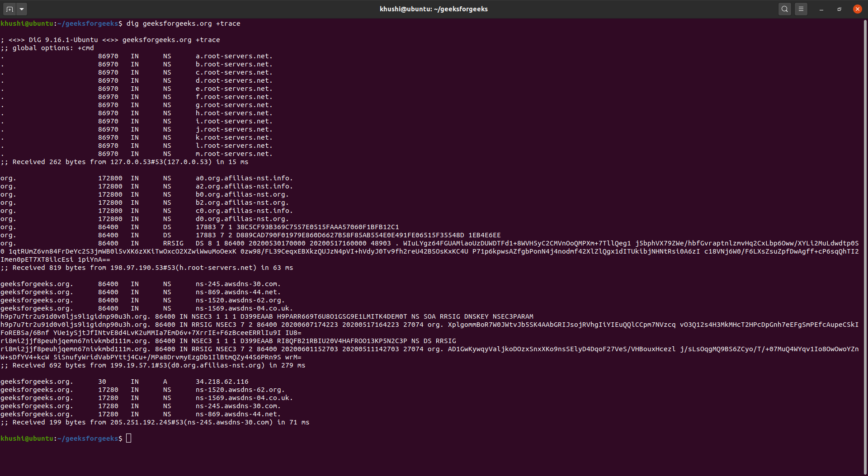The height and width of the screenshot is (476, 868).
Task: Click 'Received 819 bytes from 198.97.190.53' line
Action: click(147, 268)
